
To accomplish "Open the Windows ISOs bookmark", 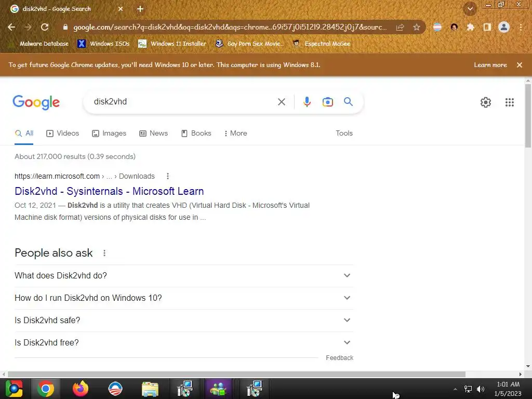I will click(103, 44).
